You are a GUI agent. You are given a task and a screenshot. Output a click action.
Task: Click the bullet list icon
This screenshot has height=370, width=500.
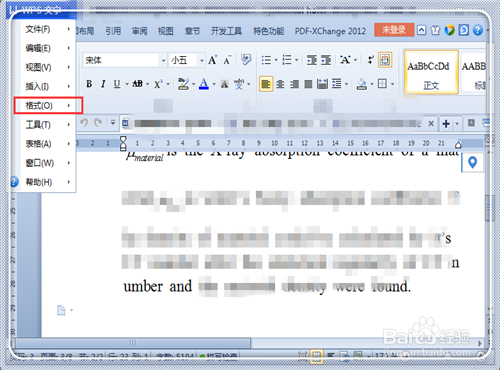click(x=266, y=60)
